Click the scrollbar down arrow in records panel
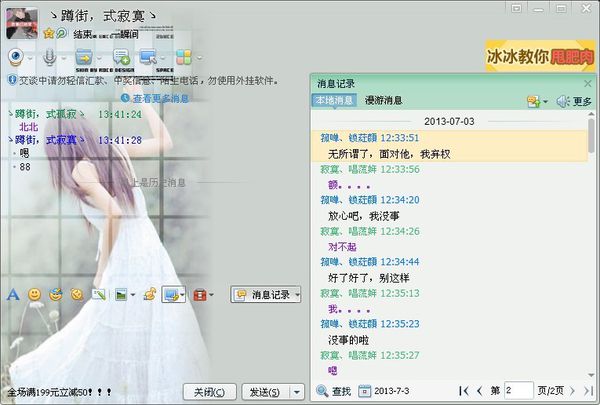600x405 pixels. [592, 375]
